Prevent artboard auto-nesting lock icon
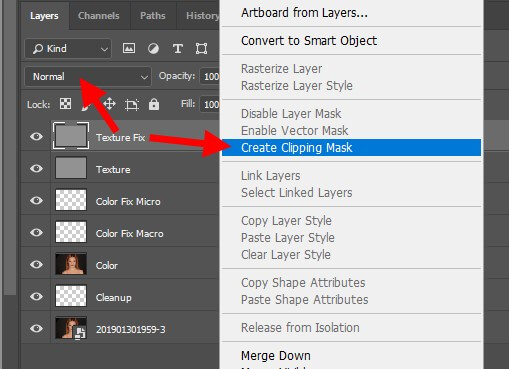Viewport: 509px width, 369px height. click(x=132, y=105)
